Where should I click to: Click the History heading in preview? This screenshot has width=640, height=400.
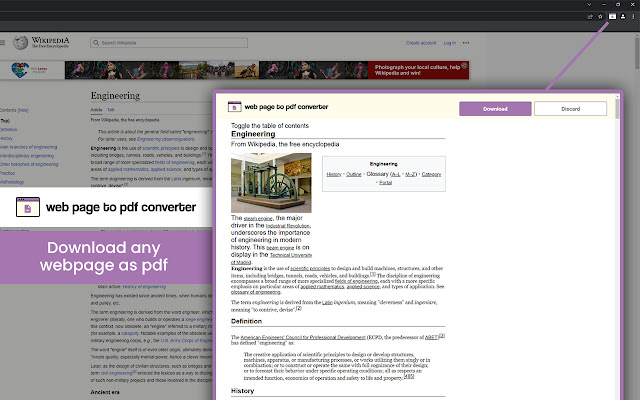(x=242, y=391)
